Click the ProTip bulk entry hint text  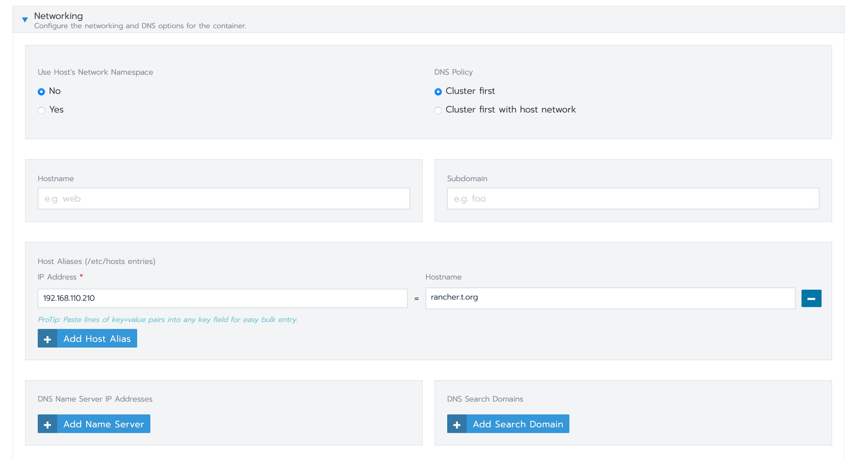tap(167, 319)
